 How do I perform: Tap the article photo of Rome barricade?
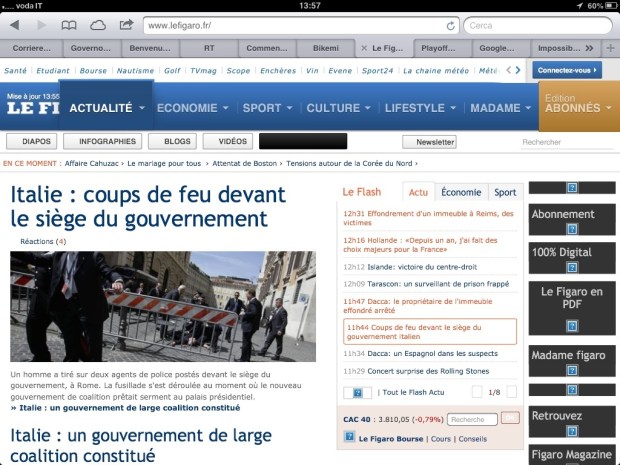163,306
